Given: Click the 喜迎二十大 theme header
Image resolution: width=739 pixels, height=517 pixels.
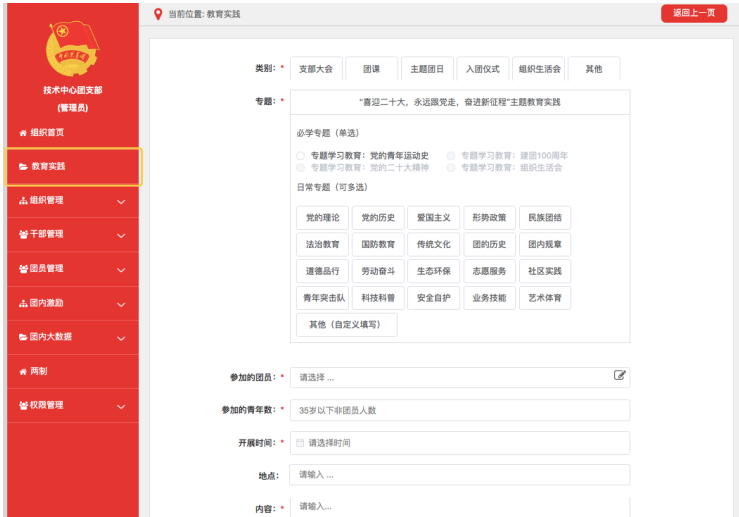Looking at the screenshot, I should point(460,102).
